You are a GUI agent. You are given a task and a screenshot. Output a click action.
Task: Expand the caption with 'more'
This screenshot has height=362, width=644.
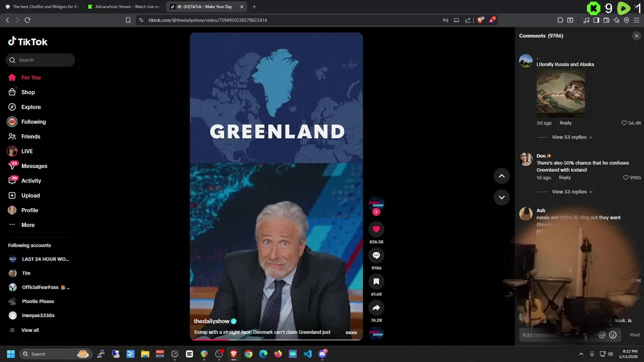coord(351,332)
